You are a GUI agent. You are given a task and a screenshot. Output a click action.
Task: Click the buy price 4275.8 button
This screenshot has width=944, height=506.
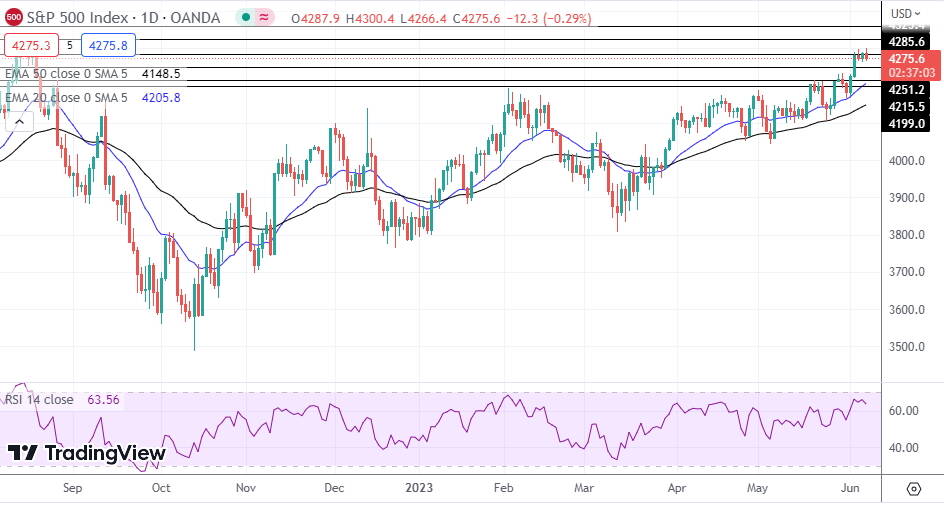point(108,45)
